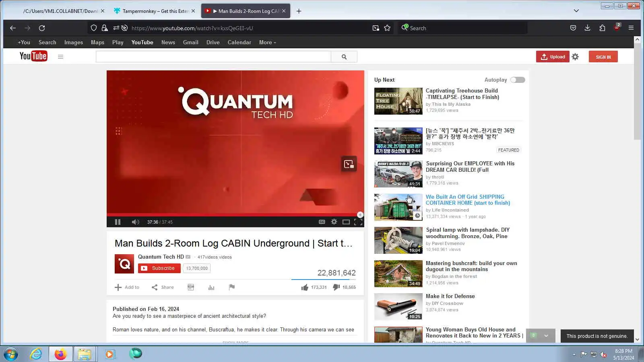The image size is (644, 362).
Task: Open the Captivating Treehouse Build video link
Action: 462,94
